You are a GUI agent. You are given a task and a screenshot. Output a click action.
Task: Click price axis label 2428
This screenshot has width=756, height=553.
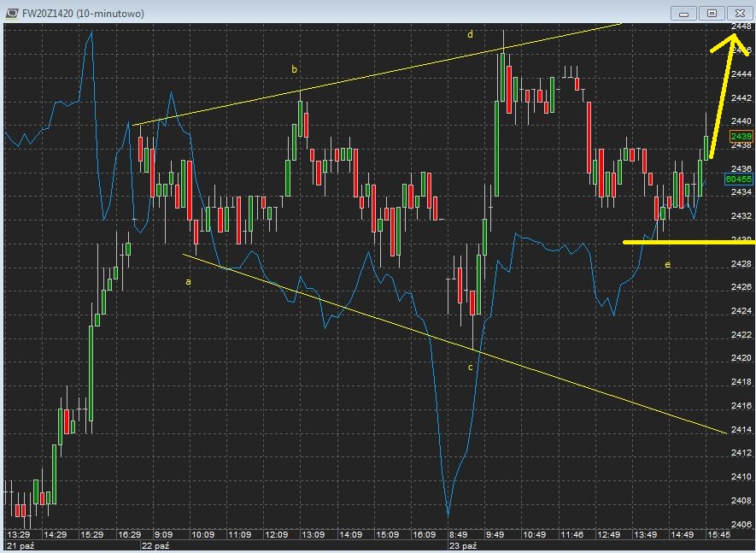click(741, 263)
